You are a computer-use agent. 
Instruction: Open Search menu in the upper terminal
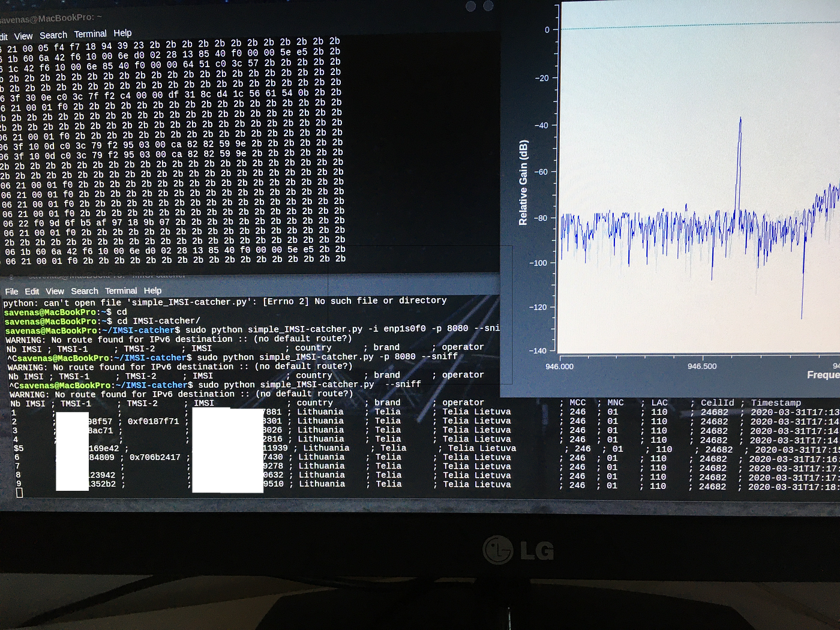(53, 35)
